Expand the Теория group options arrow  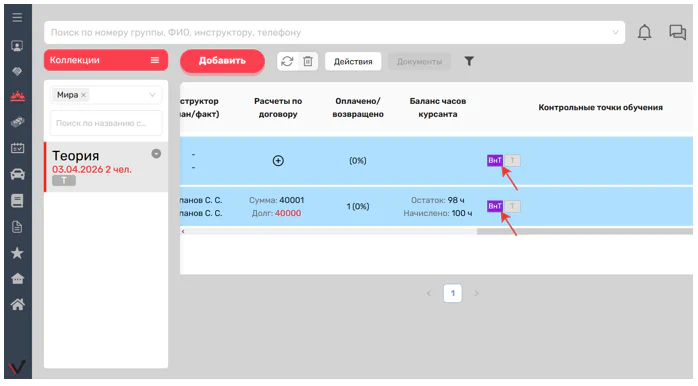coord(156,154)
